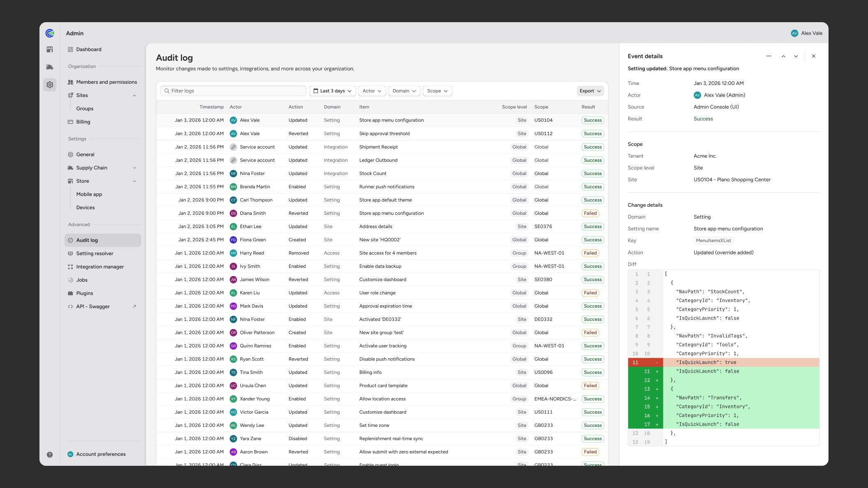Viewport: 868px width, 488px height.
Task: Click the store icon in left rail
Action: click(50, 49)
